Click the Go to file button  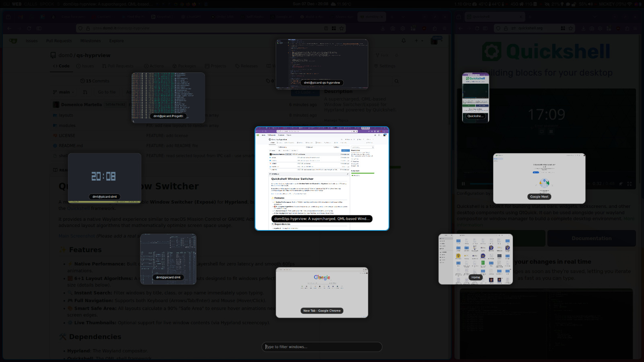coord(107,92)
